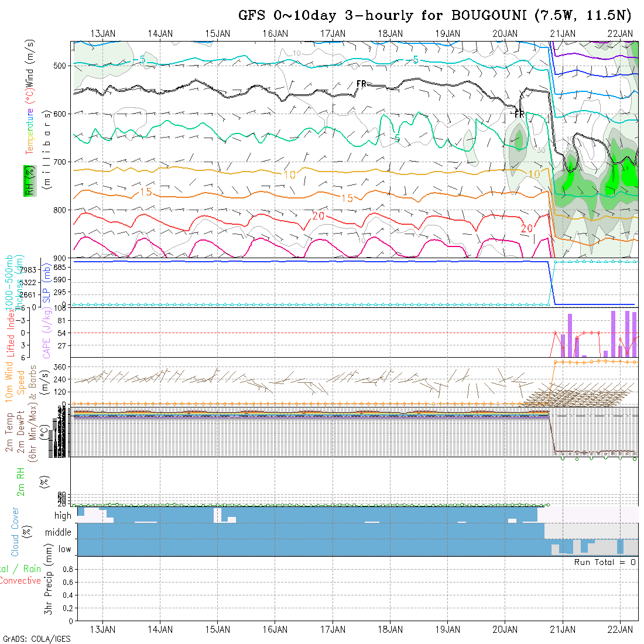Click 15JAN on the bottom date axis

tap(218, 629)
